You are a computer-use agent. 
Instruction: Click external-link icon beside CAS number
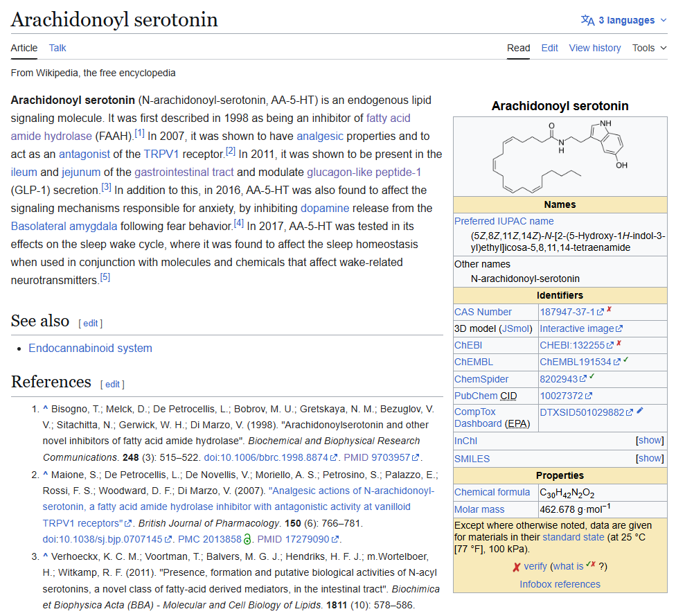click(600, 313)
